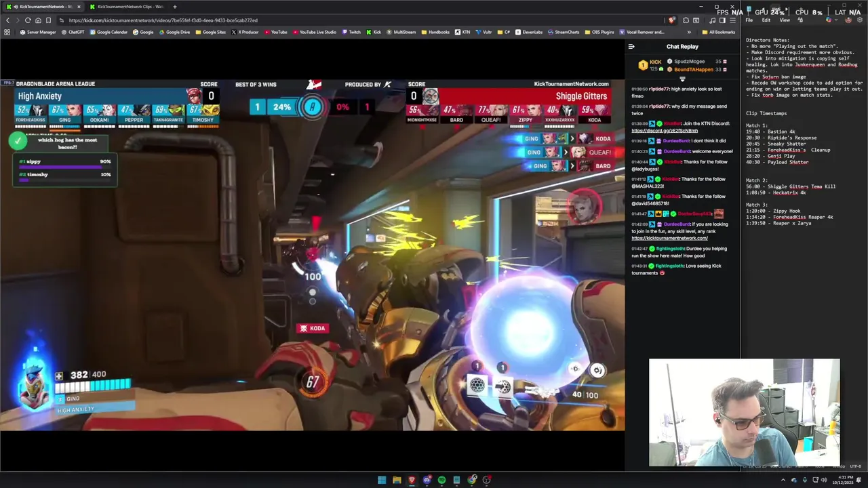Show hidden system tray icons
868x488 pixels.
coord(783,480)
